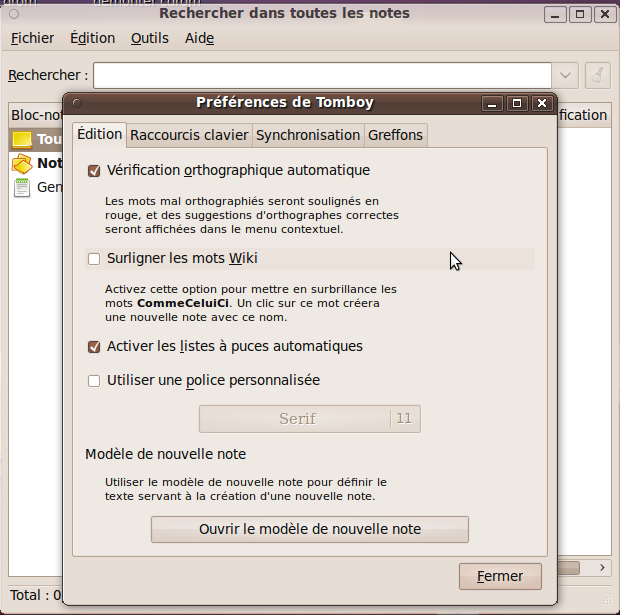620x615 pixels.
Task: Disable Vérification orthographique automatique checkbox
Action: [95, 171]
